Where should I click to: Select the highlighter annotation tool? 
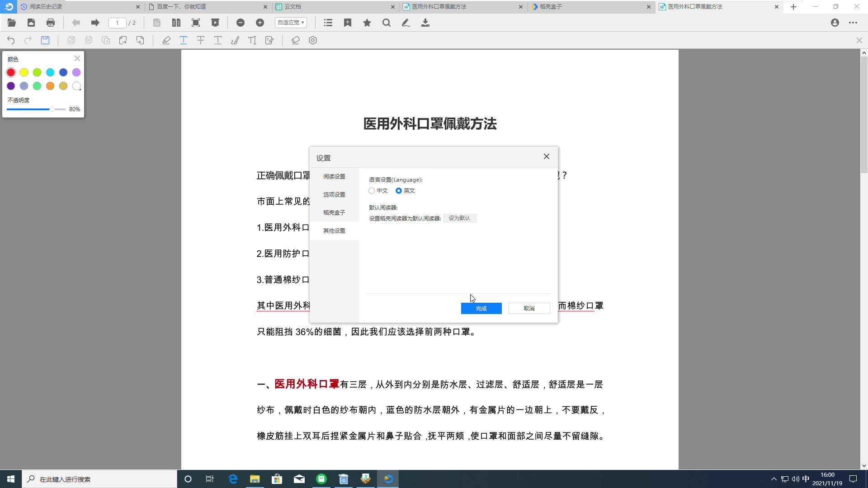(166, 40)
